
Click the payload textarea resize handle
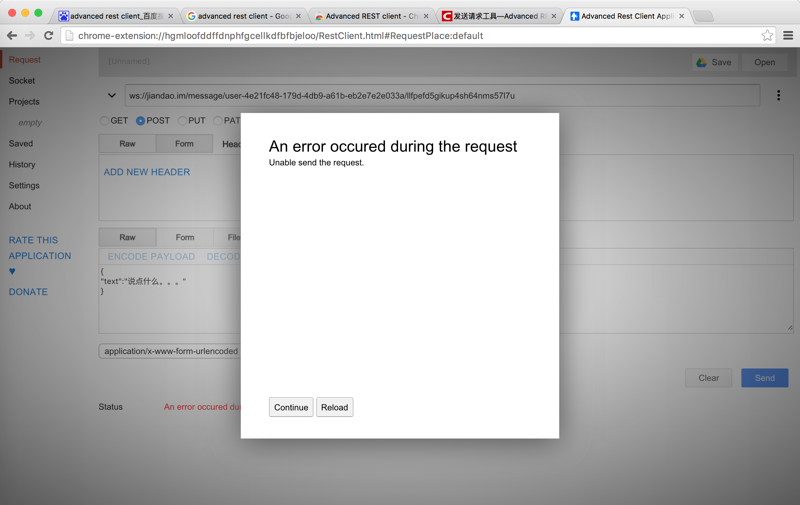pyautogui.click(x=790, y=327)
